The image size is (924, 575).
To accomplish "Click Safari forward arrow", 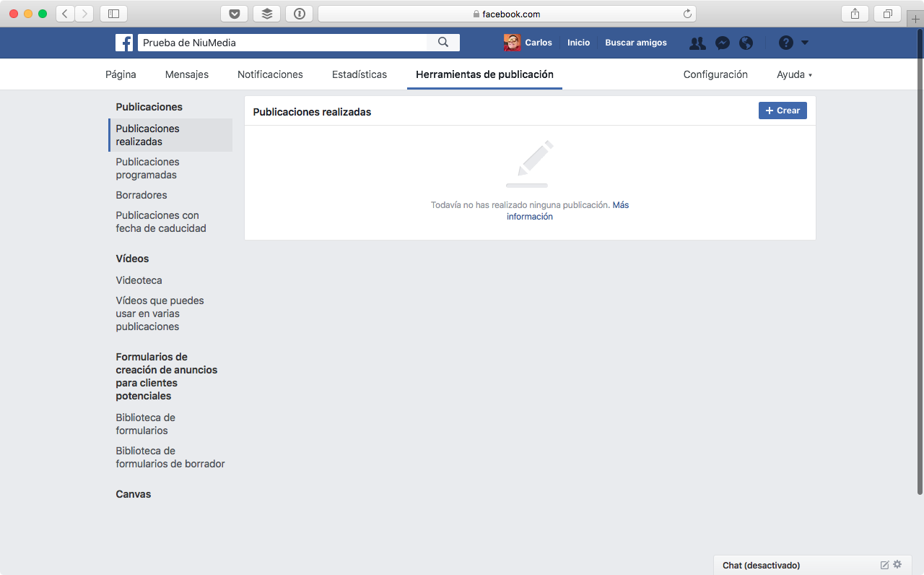I will 84,14.
